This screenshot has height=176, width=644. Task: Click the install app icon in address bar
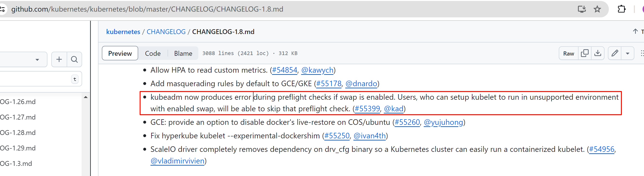coord(582,9)
